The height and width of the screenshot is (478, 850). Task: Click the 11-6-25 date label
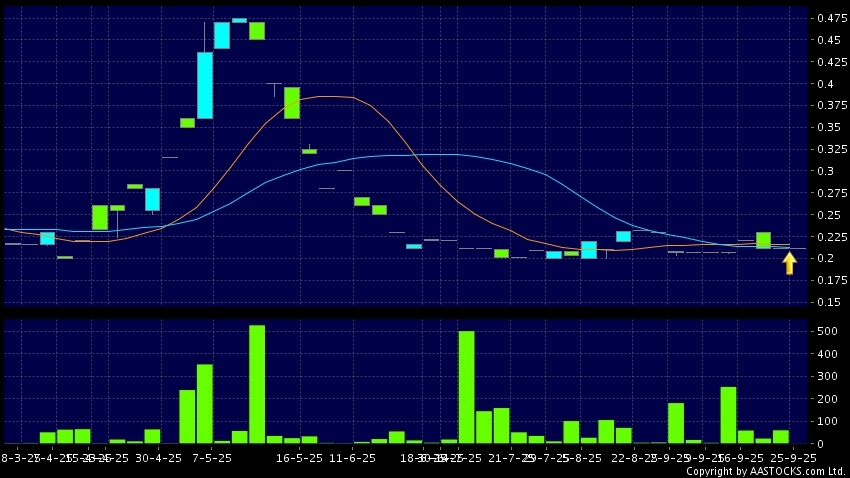352,458
